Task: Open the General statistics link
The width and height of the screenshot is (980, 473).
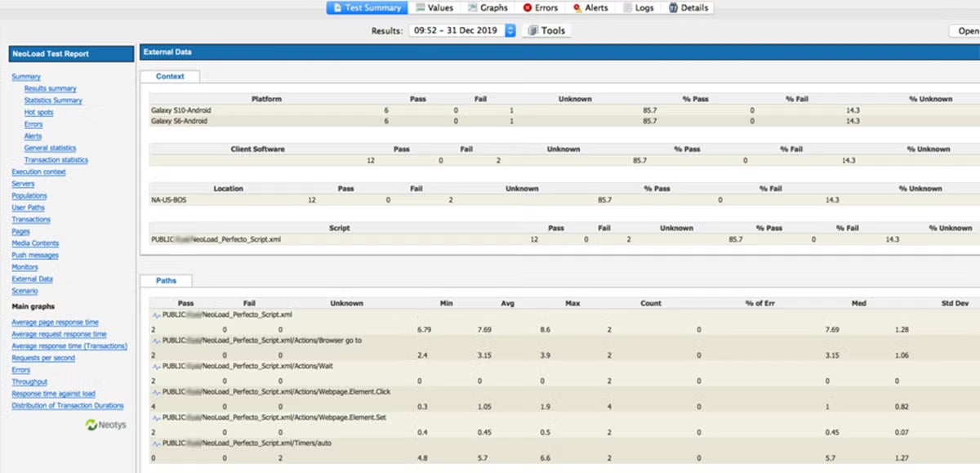Action: pyautogui.click(x=50, y=148)
